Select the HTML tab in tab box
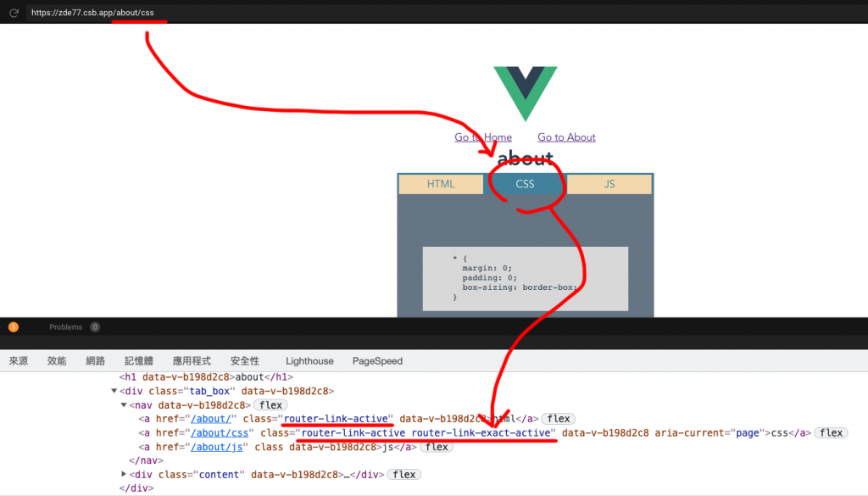Screen dimensions: 868x496 pyautogui.click(x=441, y=184)
